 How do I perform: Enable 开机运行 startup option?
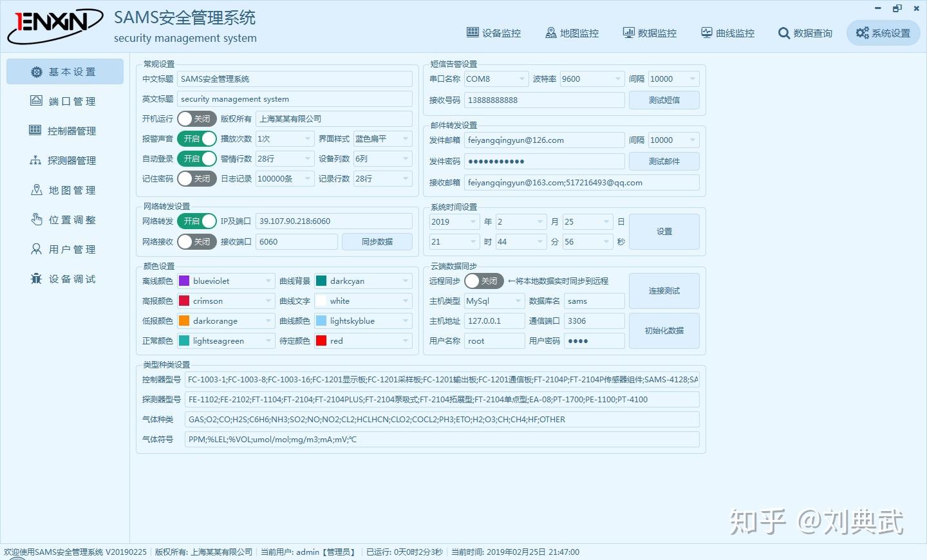[196, 118]
